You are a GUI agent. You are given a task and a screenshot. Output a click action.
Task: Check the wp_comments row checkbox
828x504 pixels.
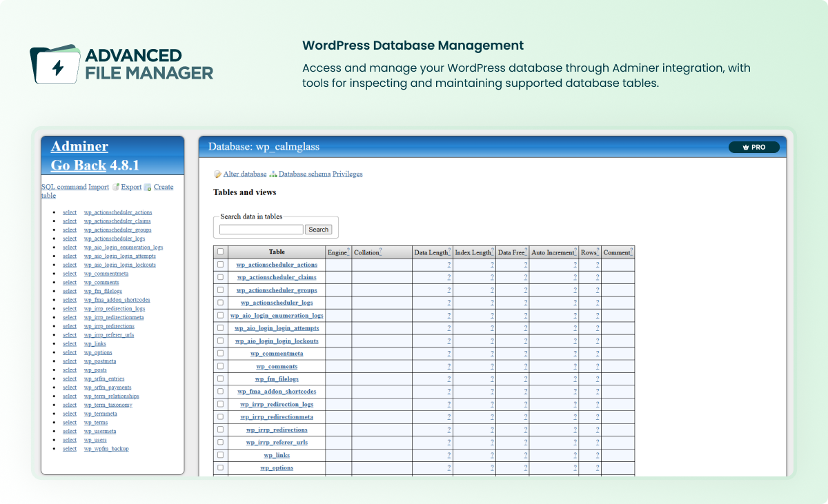pyautogui.click(x=221, y=366)
